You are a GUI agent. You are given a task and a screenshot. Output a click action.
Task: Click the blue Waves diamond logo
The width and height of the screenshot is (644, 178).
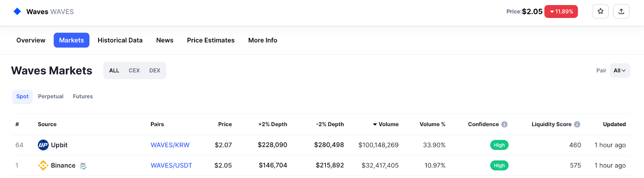17,11
